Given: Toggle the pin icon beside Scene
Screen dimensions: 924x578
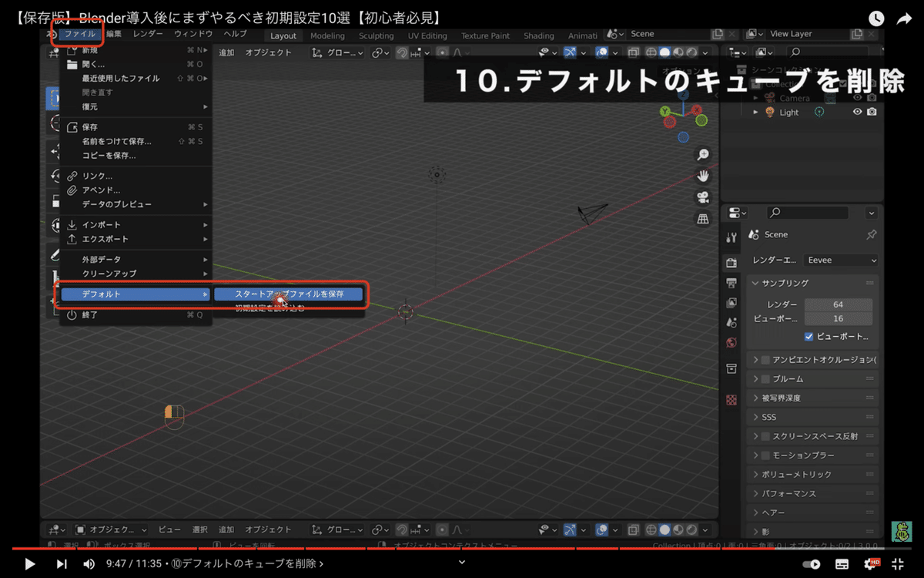Looking at the screenshot, I should point(871,234).
